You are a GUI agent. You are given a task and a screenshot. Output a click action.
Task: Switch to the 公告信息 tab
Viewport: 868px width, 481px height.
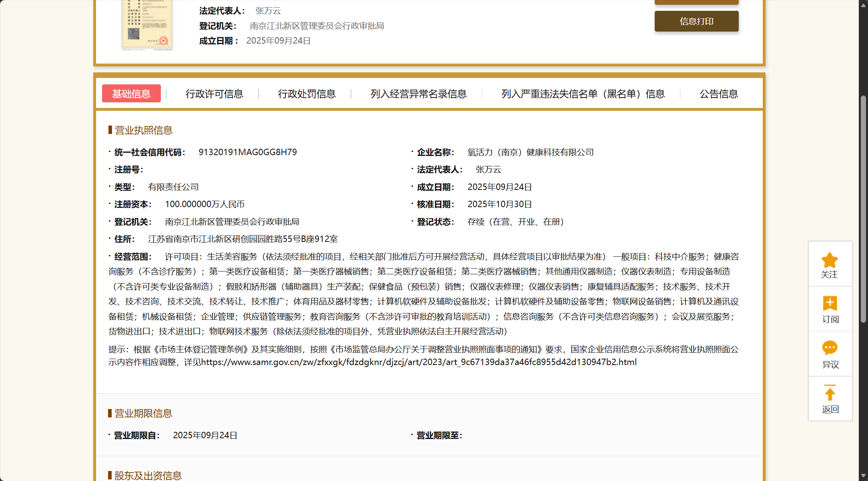[x=718, y=94]
